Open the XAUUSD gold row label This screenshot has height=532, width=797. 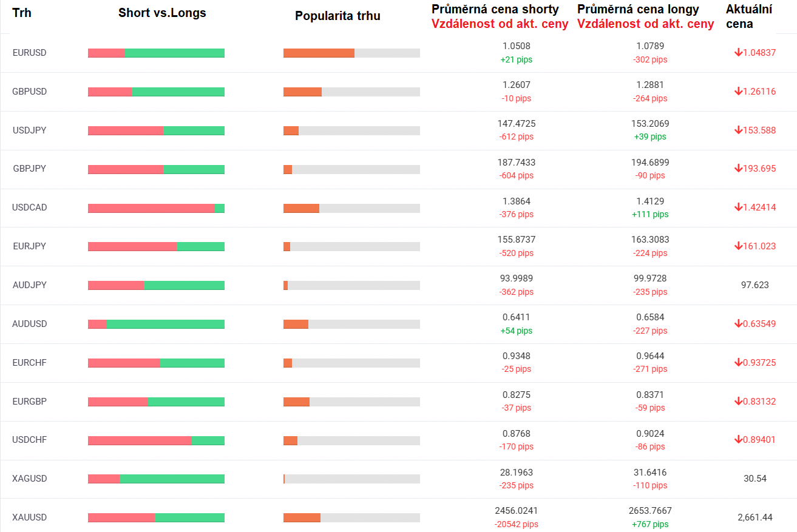coord(29,517)
